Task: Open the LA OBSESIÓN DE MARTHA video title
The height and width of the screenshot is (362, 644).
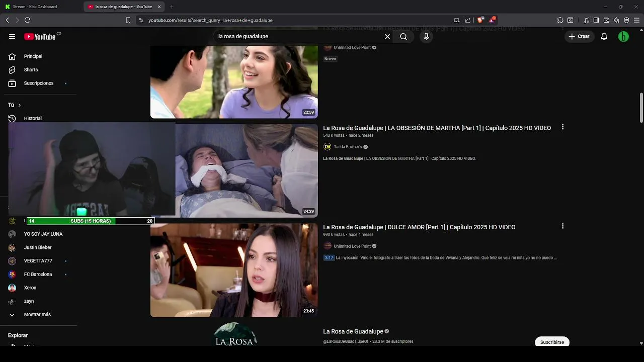Action: coord(437,128)
